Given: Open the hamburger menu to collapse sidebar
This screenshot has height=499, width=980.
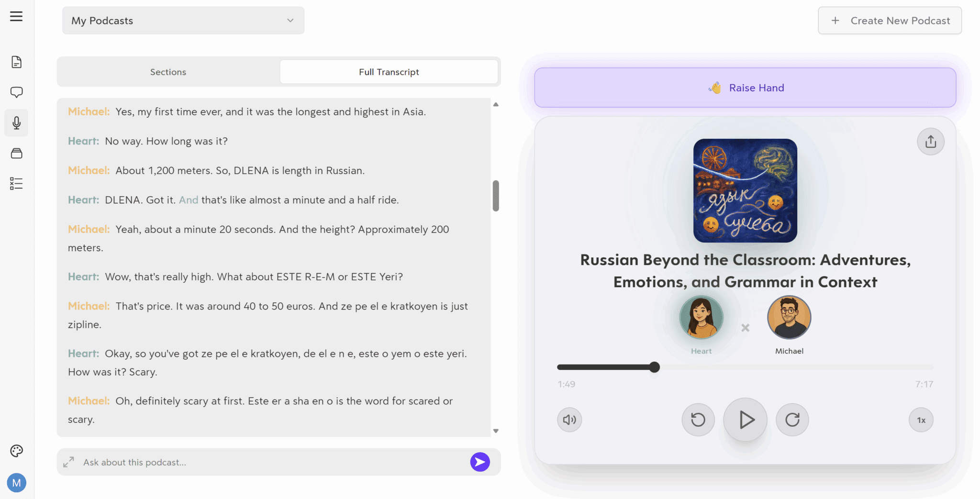Looking at the screenshot, I should (16, 16).
